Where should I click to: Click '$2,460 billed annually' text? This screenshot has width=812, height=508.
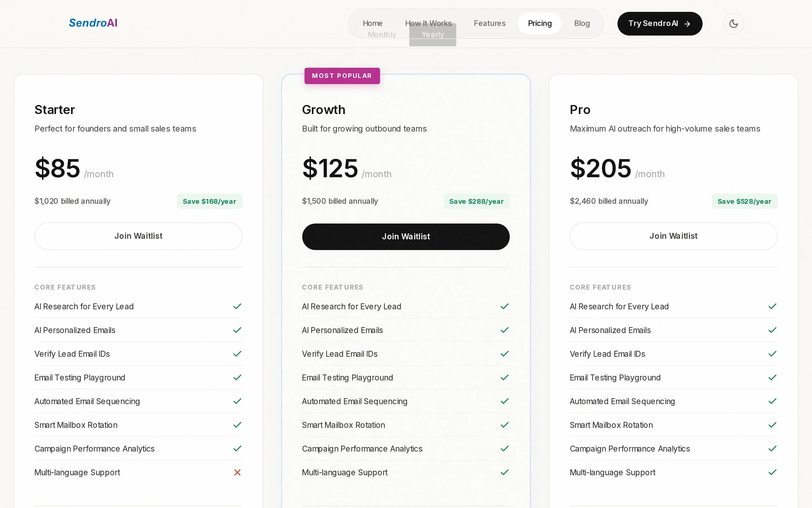(x=609, y=201)
